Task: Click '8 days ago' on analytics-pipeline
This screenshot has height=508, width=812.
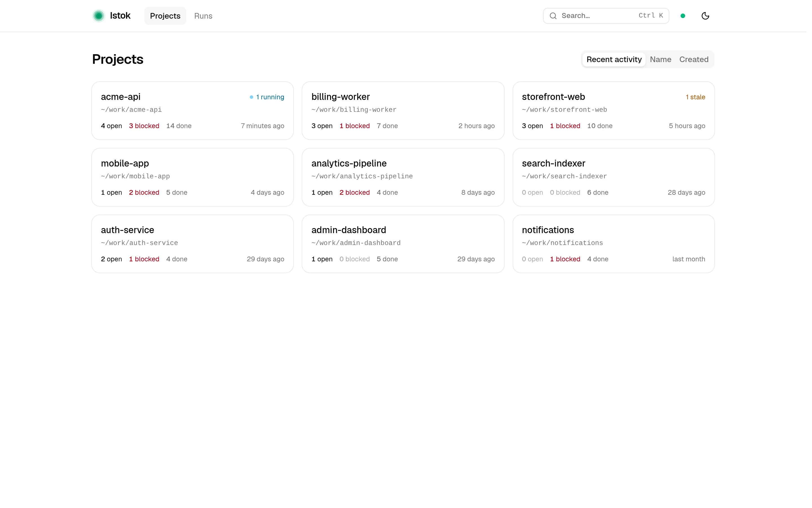Action: (x=478, y=192)
